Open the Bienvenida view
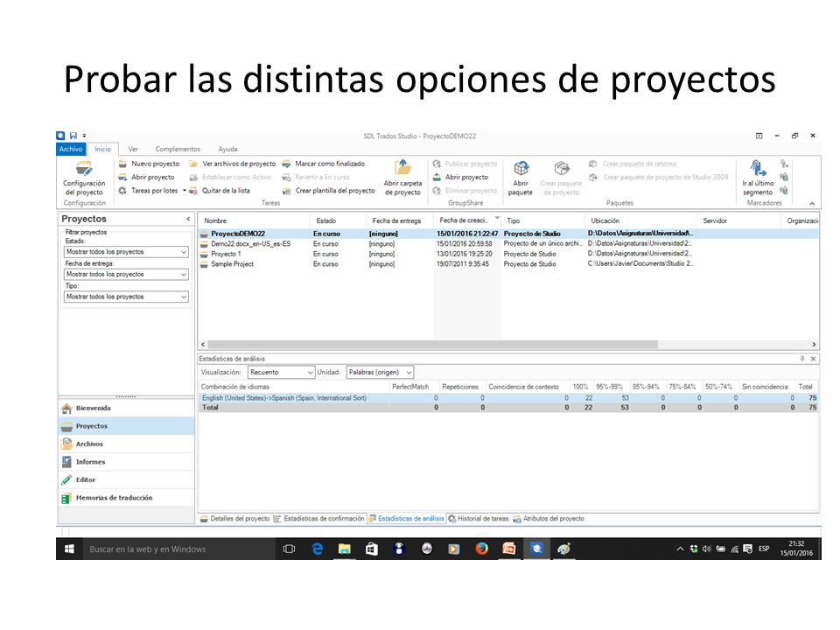Viewport: 840px width, 630px height. point(126,409)
